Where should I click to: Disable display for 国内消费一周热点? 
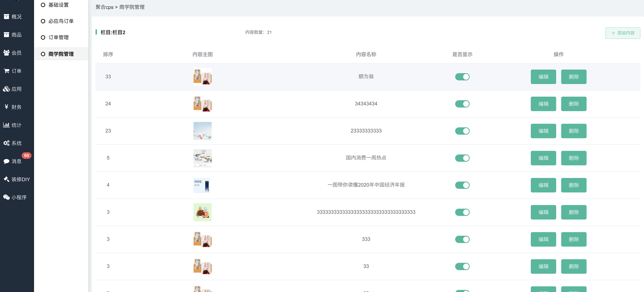click(x=462, y=158)
